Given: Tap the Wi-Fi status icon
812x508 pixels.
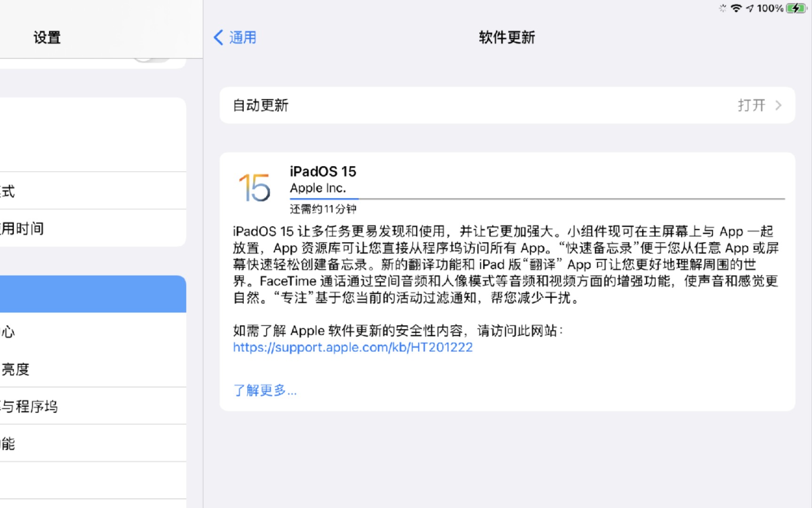Looking at the screenshot, I should (x=736, y=8).
